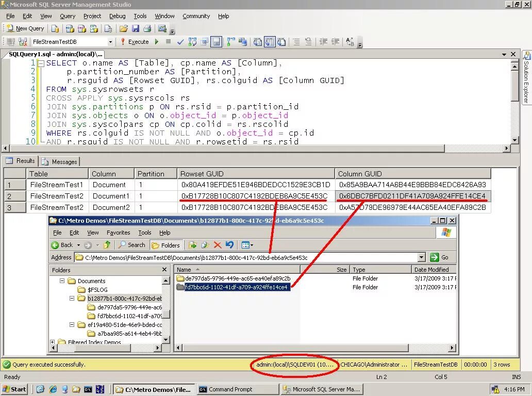The image size is (532, 396).
Task: Select the Document2 column cell
Action: (x=111, y=207)
